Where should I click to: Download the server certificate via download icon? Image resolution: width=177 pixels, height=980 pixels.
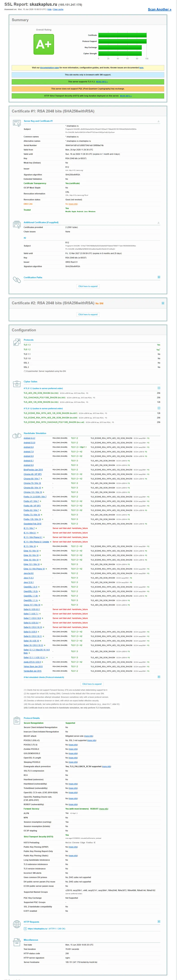coord(158,121)
